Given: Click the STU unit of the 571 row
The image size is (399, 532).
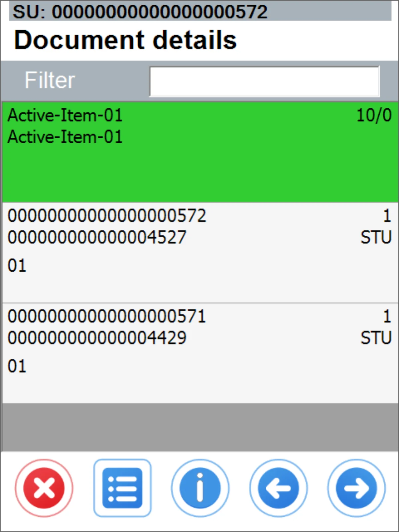Looking at the screenshot, I should 376,338.
